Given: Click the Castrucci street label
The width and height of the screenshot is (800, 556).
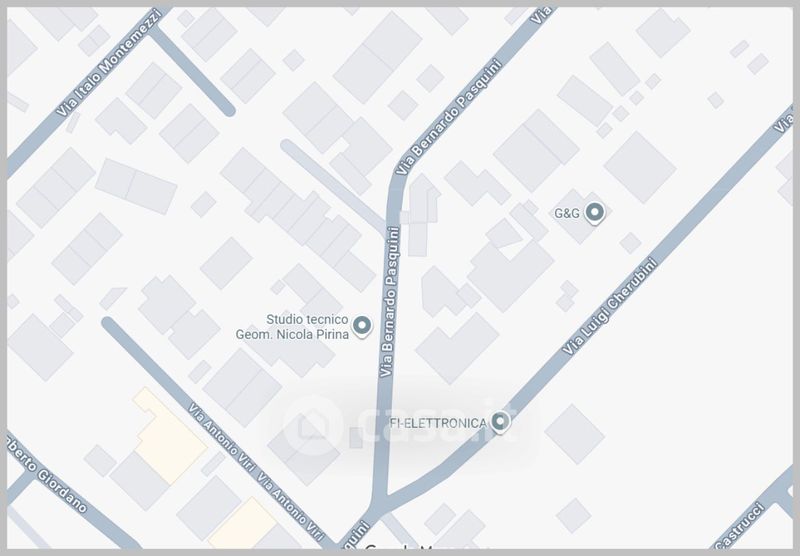Looking at the screenshot, I should (x=740, y=526).
